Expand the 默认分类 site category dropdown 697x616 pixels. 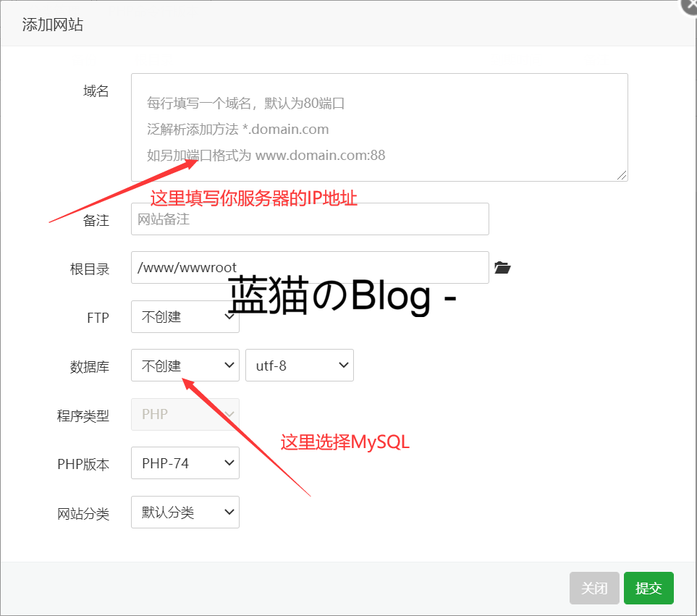185,512
